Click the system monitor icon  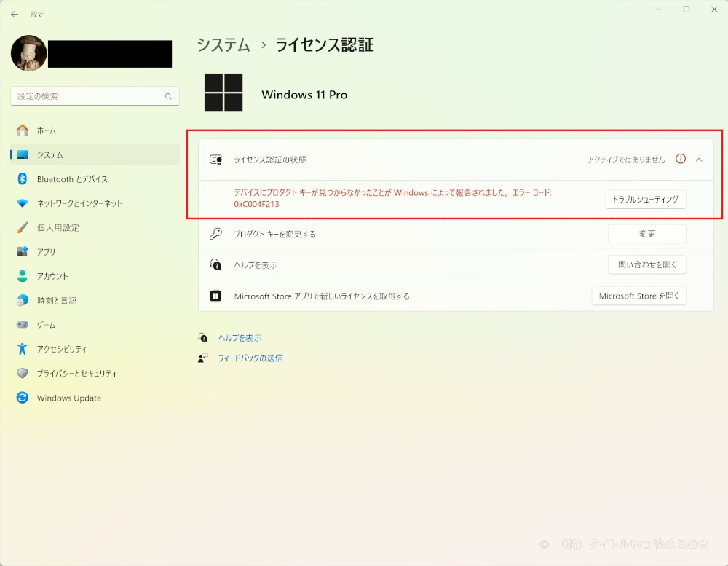point(23,154)
